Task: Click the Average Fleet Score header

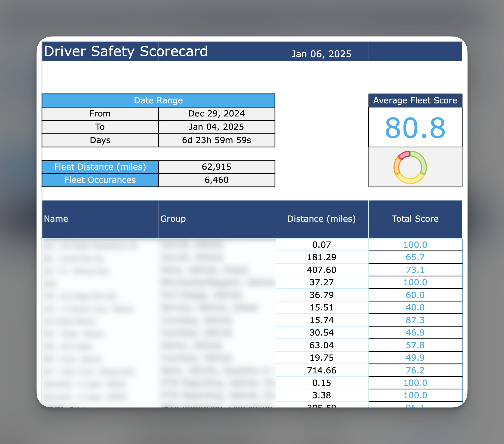Action: tap(415, 100)
